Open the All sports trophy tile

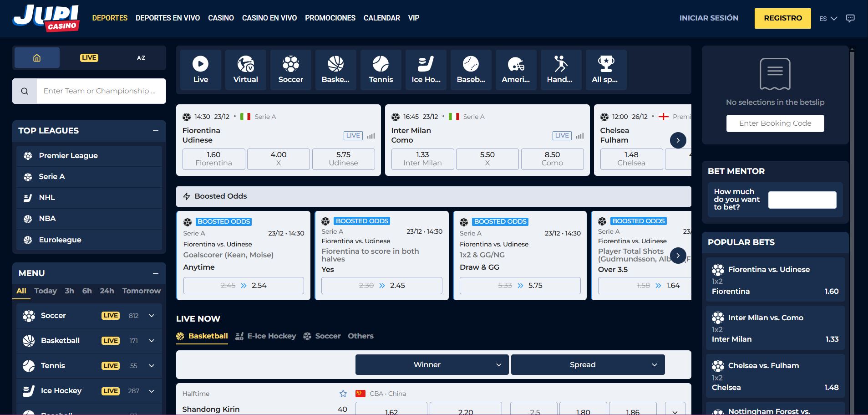pos(606,70)
